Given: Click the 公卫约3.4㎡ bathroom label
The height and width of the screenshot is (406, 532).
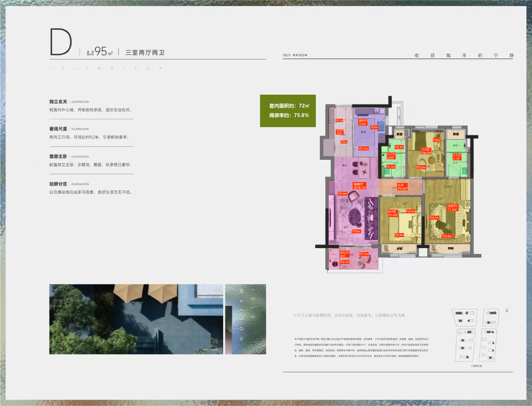Looking at the screenshot, I should coord(391,156).
